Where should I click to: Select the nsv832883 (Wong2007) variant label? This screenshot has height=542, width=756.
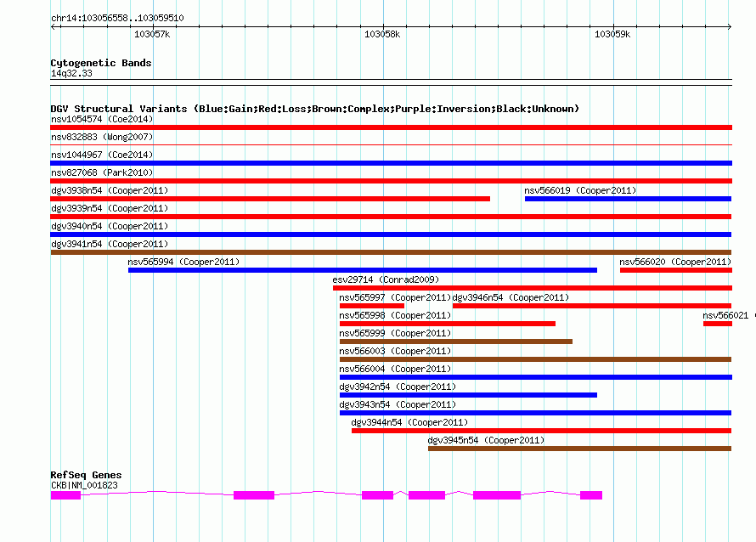[x=102, y=137]
